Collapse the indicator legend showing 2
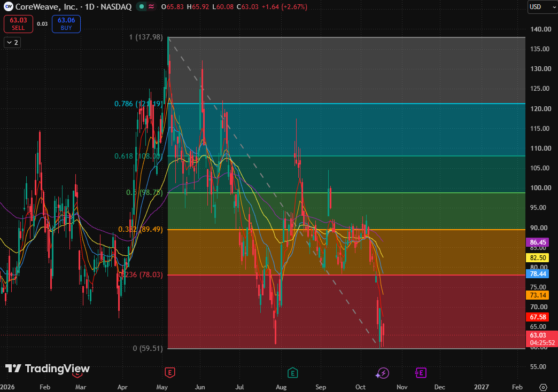 (x=12, y=43)
